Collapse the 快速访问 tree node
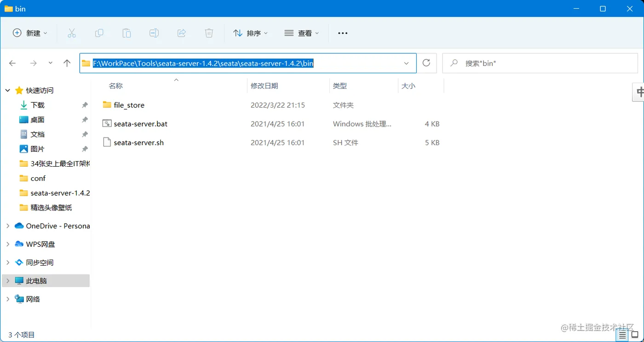This screenshot has height=342, width=644. tap(8, 90)
